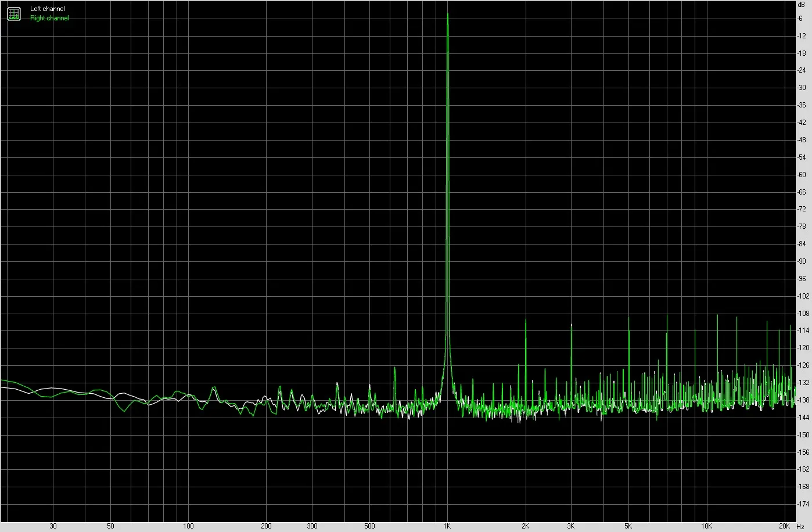Screen dimensions: 812x532
Task: Click the 50 frequency axis label
Action: [x=110, y=526]
